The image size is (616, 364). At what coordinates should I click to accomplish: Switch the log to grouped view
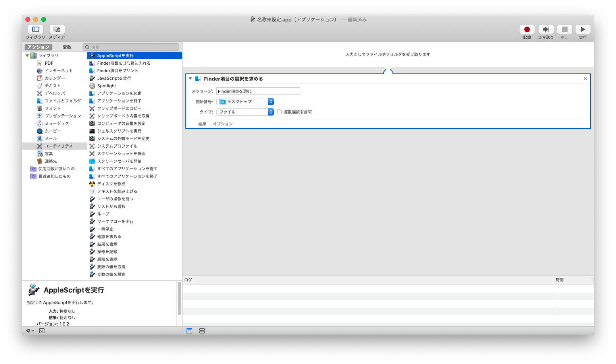coord(202,331)
